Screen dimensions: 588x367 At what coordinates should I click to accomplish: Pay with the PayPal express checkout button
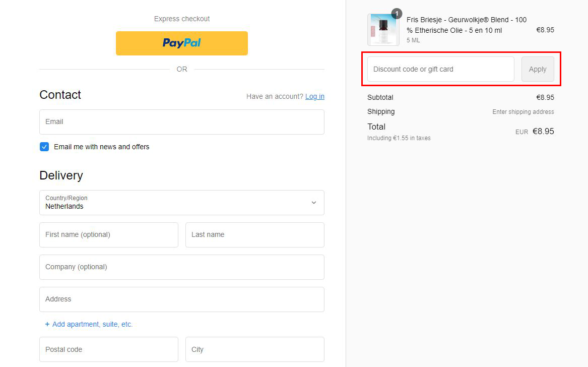click(x=181, y=43)
